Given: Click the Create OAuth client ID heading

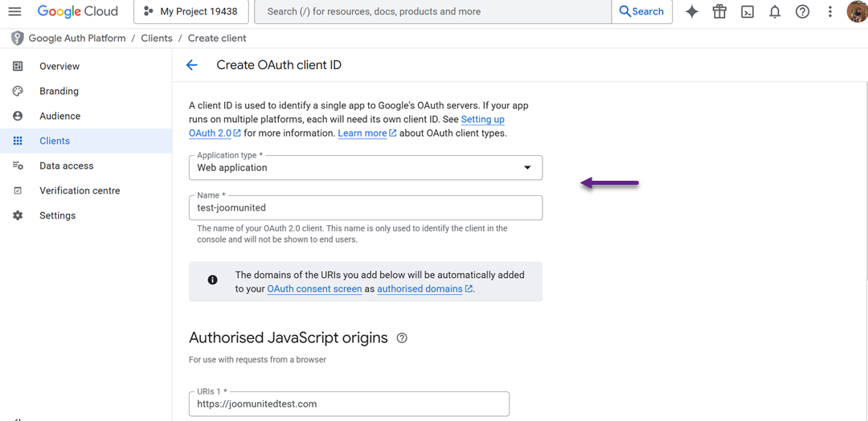Looking at the screenshot, I should coord(279,65).
